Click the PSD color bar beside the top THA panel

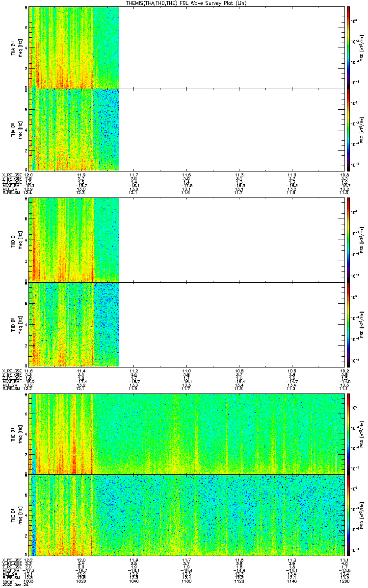(x=348, y=48)
